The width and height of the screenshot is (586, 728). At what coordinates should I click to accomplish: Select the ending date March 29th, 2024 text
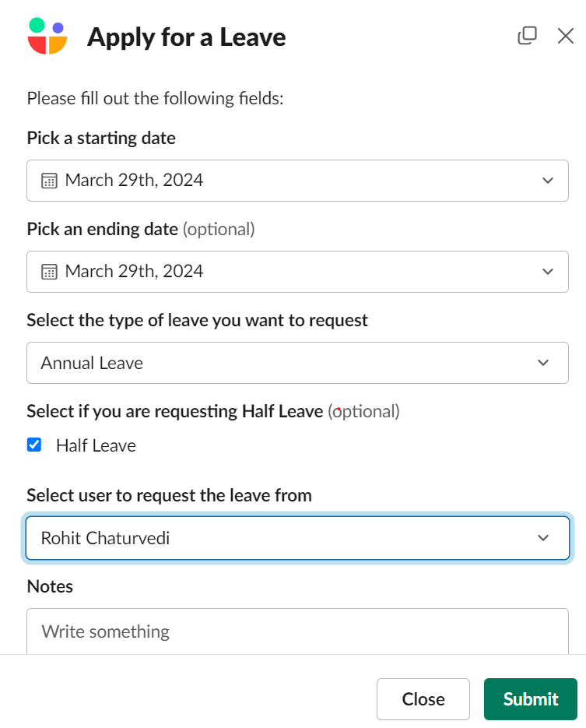[134, 271]
